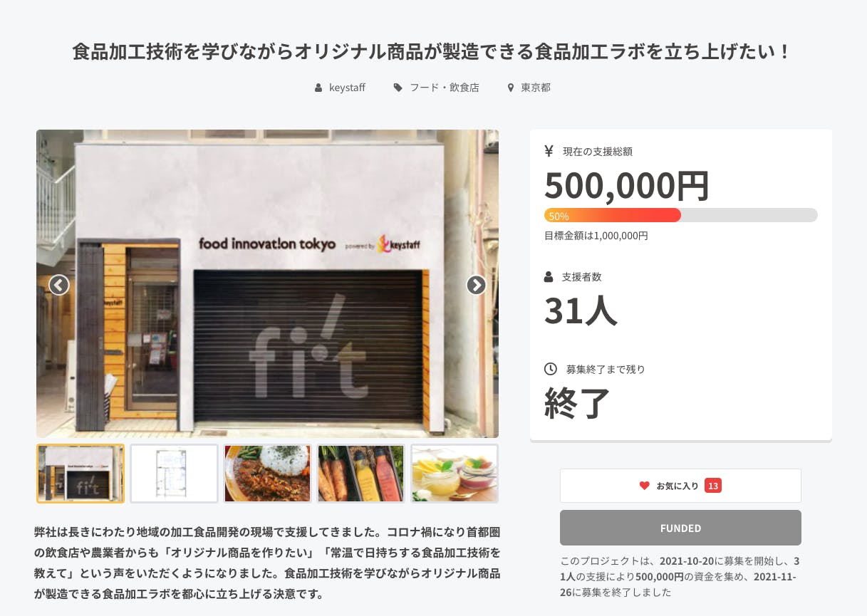Click the yen icon beside 現在の支援総額
867x616 pixels.
coord(549,151)
